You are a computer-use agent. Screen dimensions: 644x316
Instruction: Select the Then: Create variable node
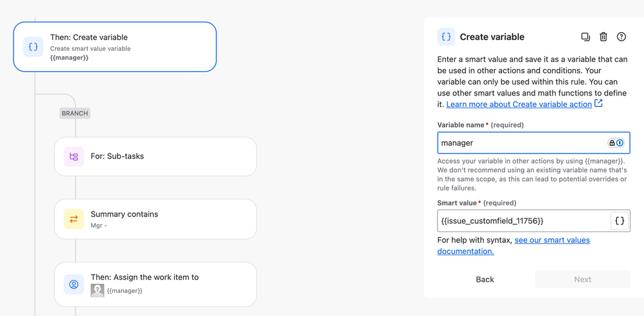coord(115,47)
